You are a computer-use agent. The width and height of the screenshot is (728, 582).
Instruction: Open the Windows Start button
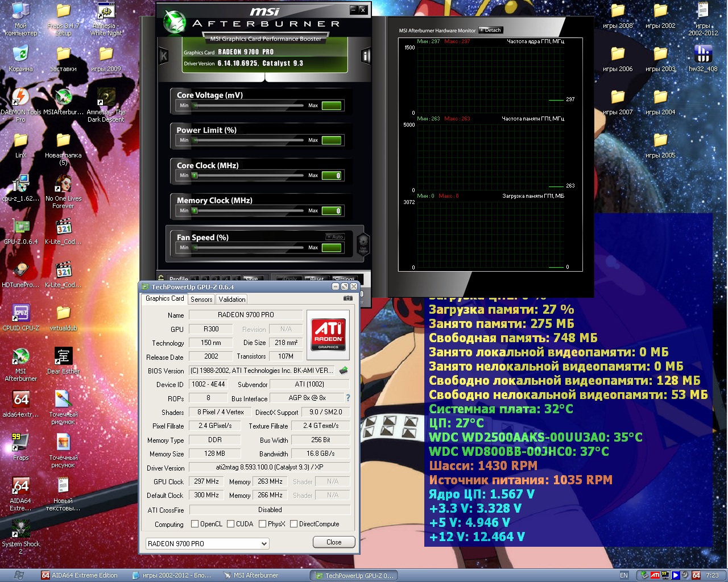tap(18, 575)
